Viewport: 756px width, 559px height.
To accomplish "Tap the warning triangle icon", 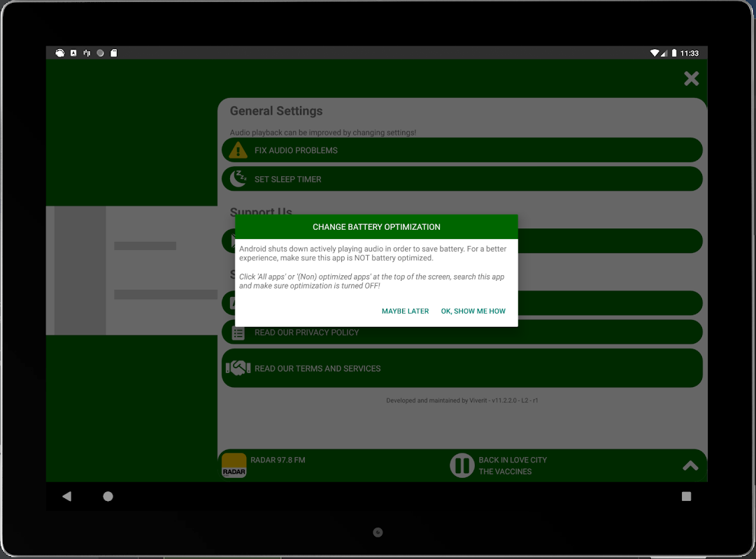I will click(238, 150).
